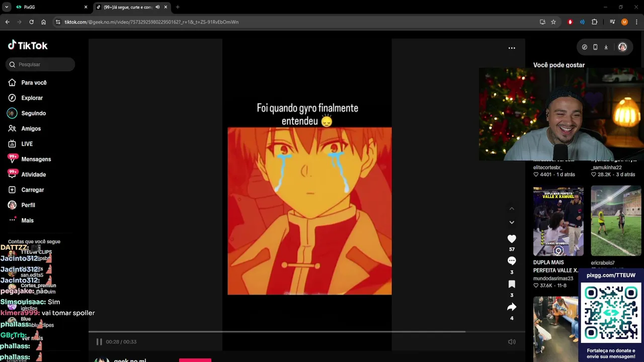Like the video with heart icon
Viewport: 644px width, 362px height.
(512, 239)
